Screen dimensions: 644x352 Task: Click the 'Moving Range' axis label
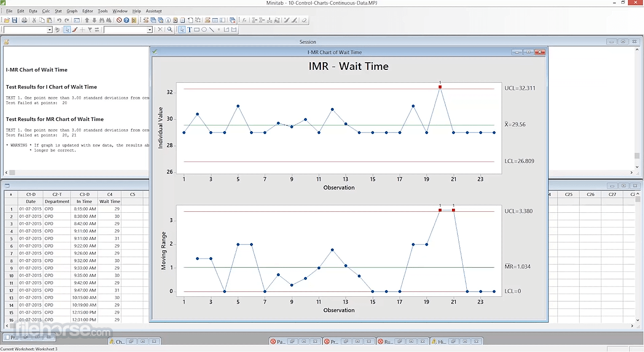(163, 251)
